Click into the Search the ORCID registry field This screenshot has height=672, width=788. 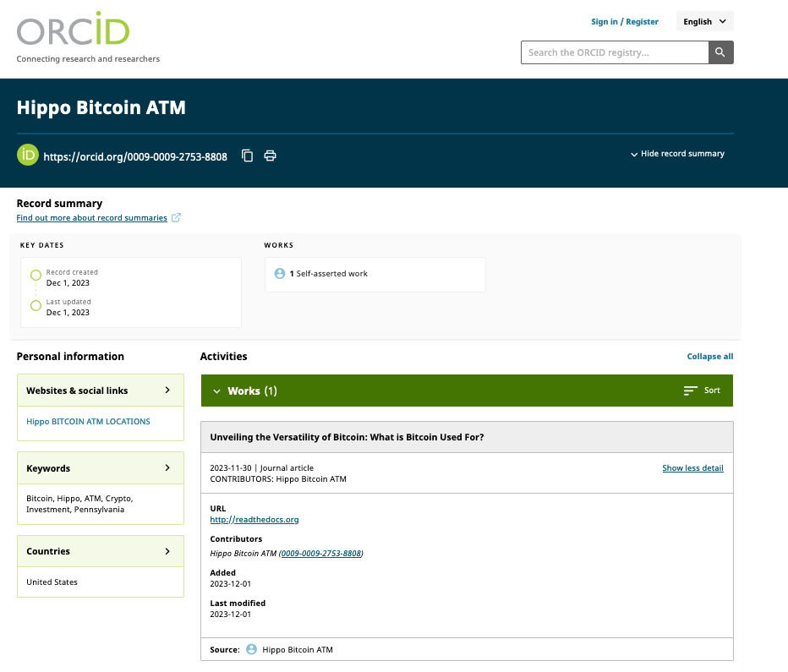[615, 52]
